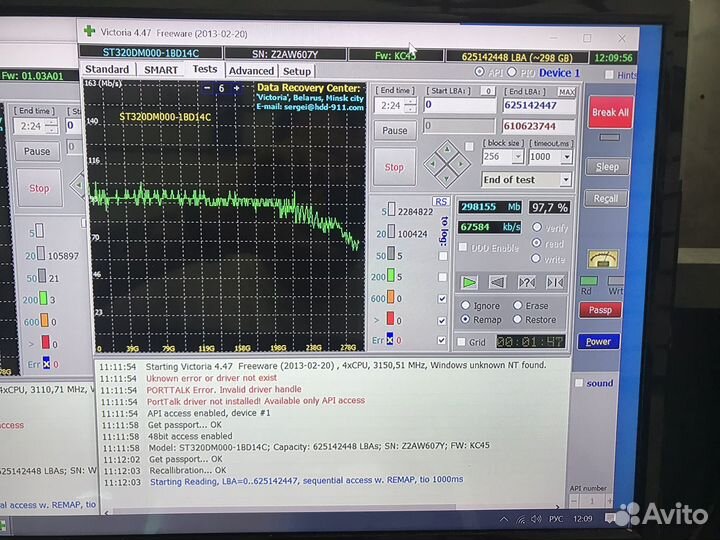Switch to the SMART tab
This screenshot has height=540, width=720.
click(161, 70)
